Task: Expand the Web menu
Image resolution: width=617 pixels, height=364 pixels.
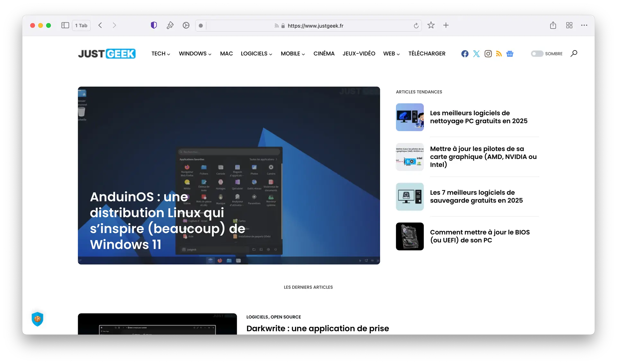Action: point(391,54)
